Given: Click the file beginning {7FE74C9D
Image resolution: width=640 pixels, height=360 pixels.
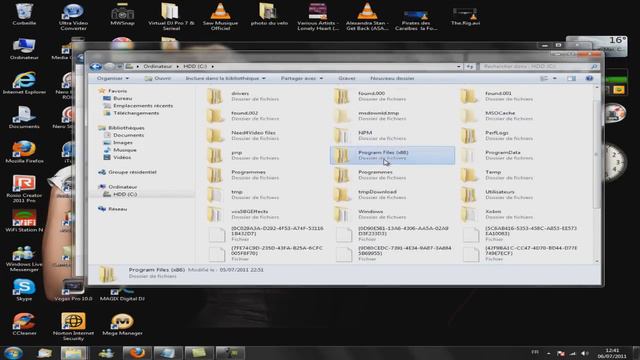Looking at the screenshot, I should coord(266,253).
